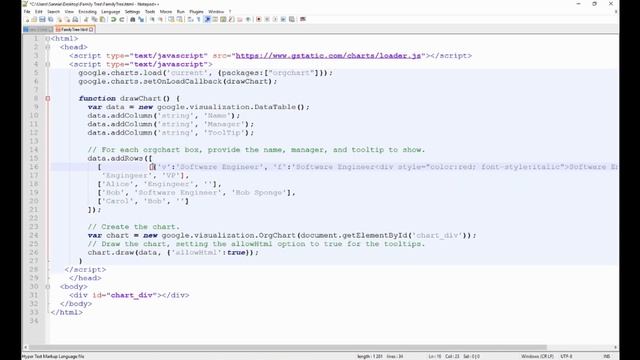
Task: Paste with the Paste toolbar icon
Action: tap(102, 19)
